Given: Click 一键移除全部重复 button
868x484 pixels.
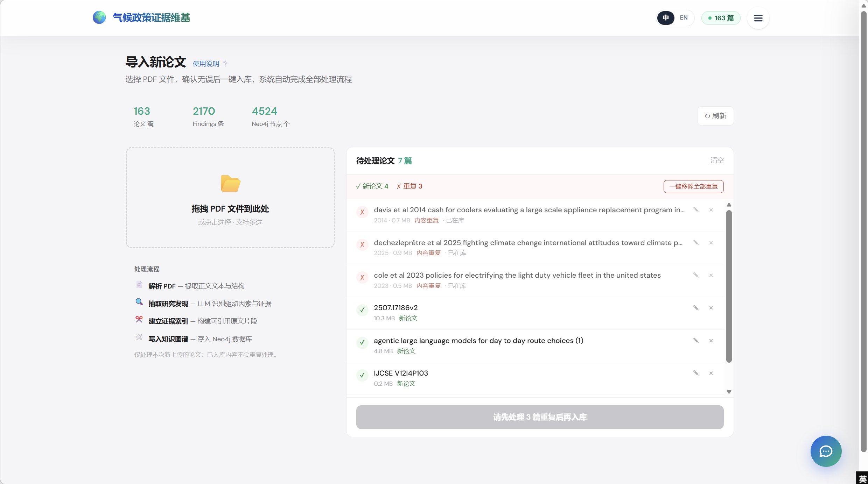Looking at the screenshot, I should pos(693,186).
